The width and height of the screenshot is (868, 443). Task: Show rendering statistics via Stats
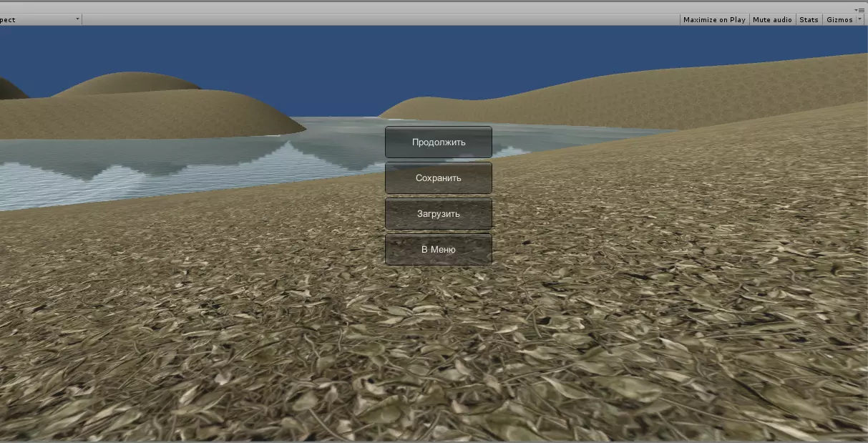[x=809, y=19]
